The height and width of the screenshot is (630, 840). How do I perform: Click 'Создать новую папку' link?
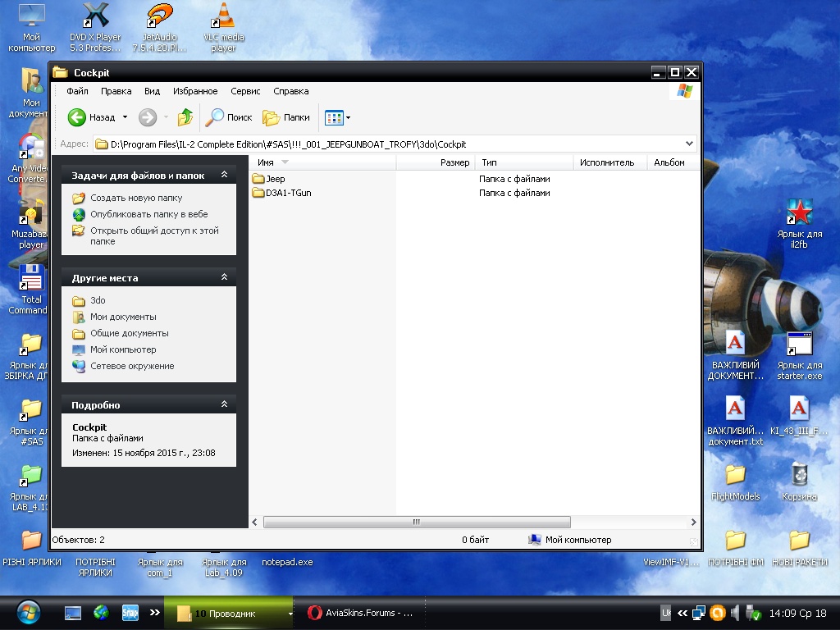pyautogui.click(x=136, y=198)
